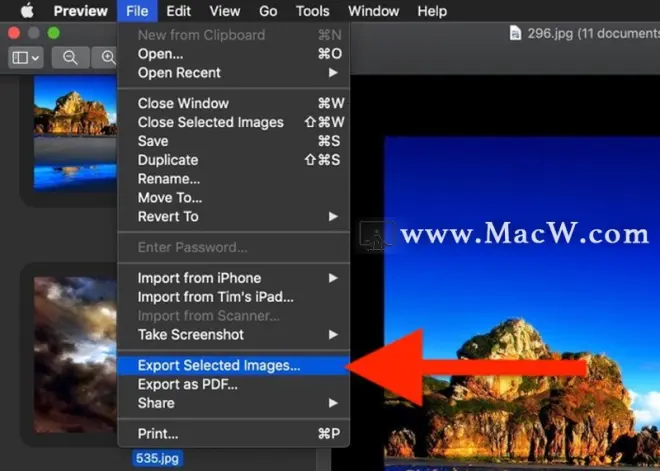This screenshot has height=471, width=660.
Task: Open the View menu
Action: (225, 11)
